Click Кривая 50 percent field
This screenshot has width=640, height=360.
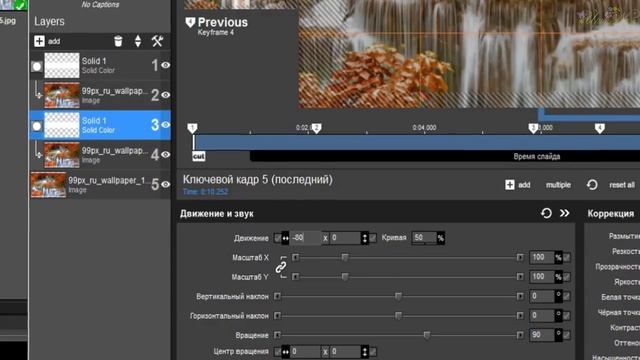[424, 238]
